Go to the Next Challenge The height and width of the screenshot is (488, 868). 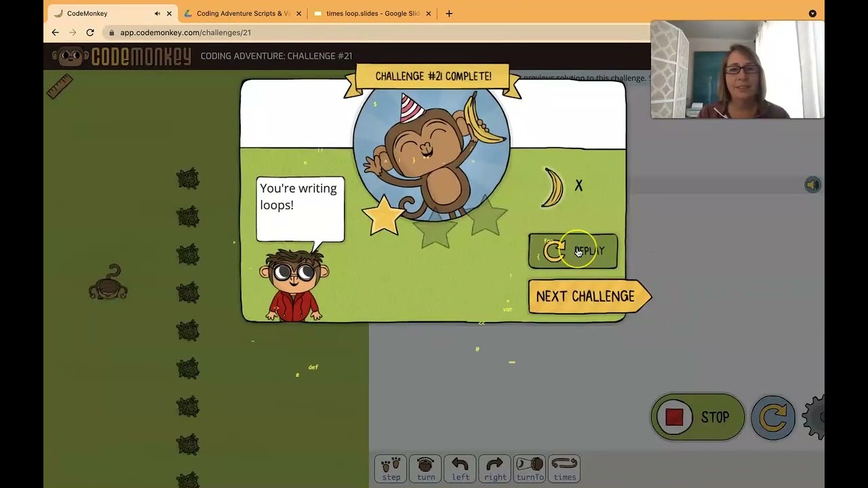click(x=589, y=297)
